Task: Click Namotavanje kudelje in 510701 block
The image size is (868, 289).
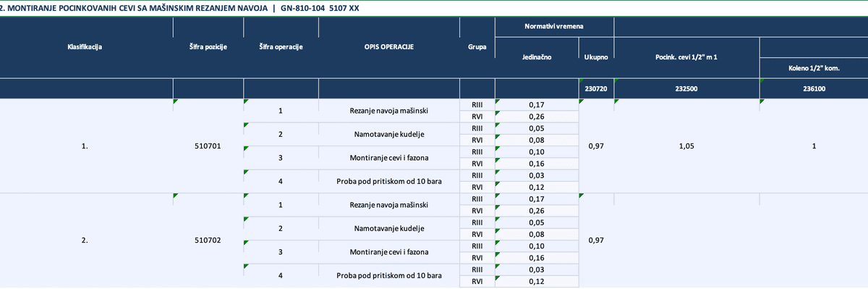Action: 388,135
